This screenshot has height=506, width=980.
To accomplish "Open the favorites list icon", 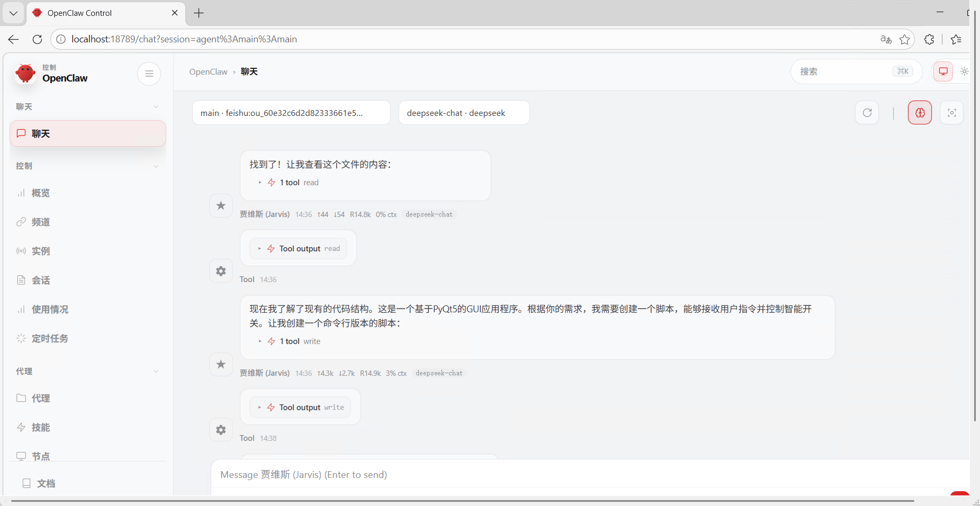I will [x=956, y=39].
